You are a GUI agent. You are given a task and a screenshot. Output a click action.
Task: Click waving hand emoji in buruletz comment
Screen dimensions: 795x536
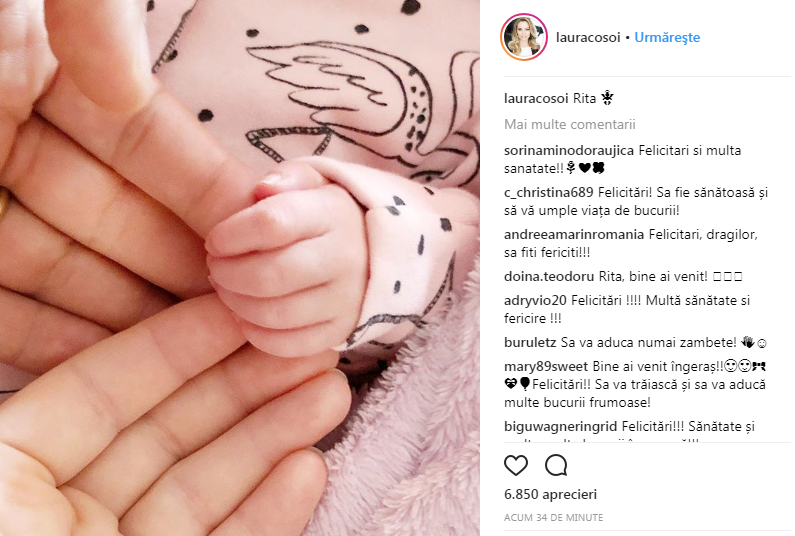tap(748, 342)
